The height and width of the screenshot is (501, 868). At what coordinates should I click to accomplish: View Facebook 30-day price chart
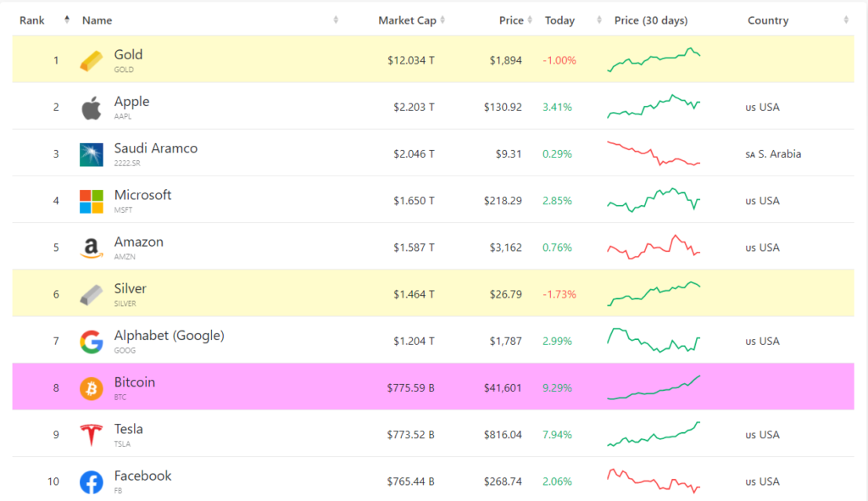654,481
